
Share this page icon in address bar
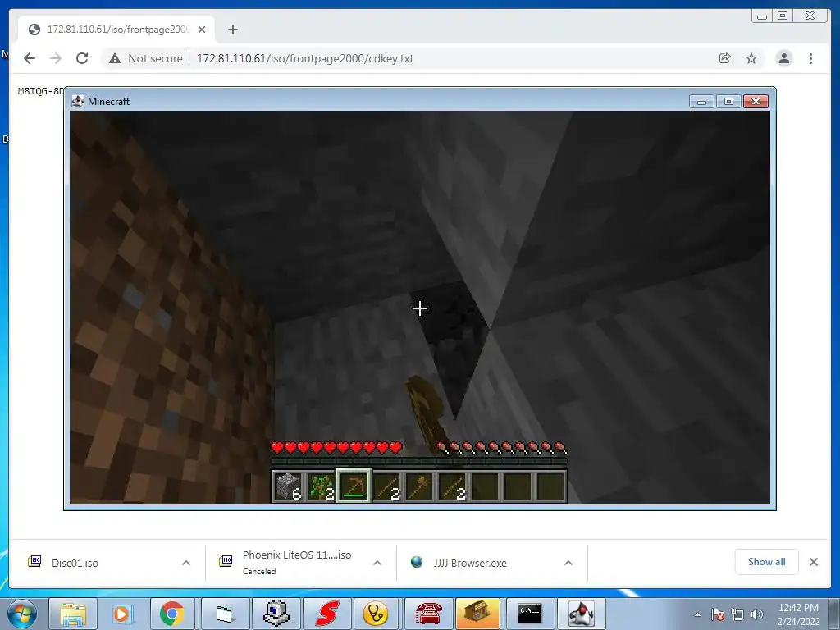click(x=725, y=58)
